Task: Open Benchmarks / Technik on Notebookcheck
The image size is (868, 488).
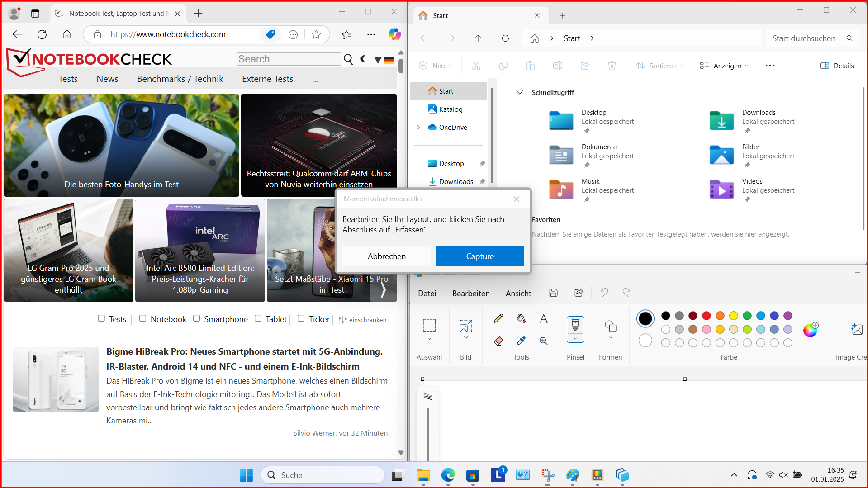Action: (180, 79)
